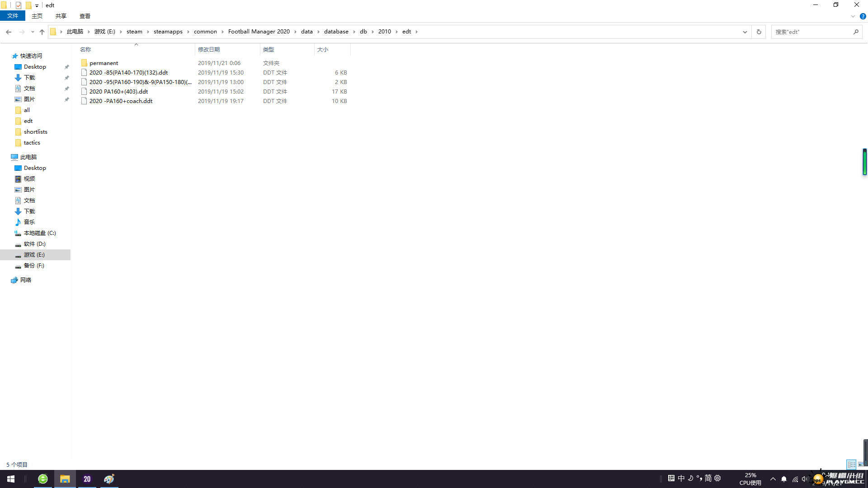
Task: Open the Explorer help icon
Action: point(863,16)
